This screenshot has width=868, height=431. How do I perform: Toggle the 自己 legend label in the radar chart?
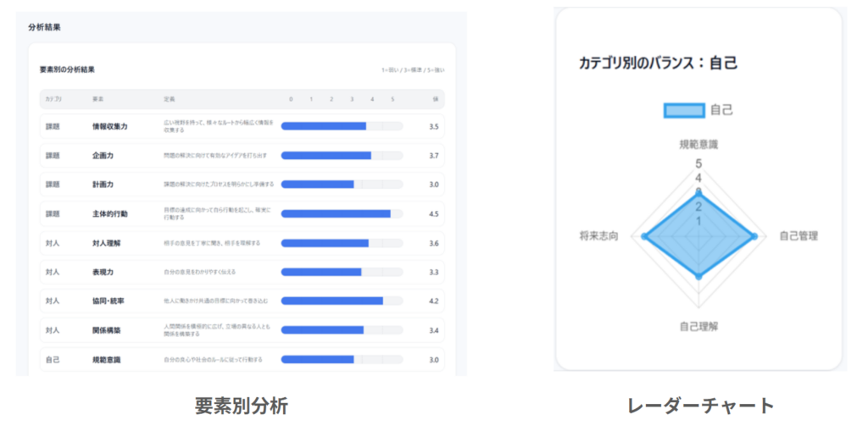(x=721, y=110)
